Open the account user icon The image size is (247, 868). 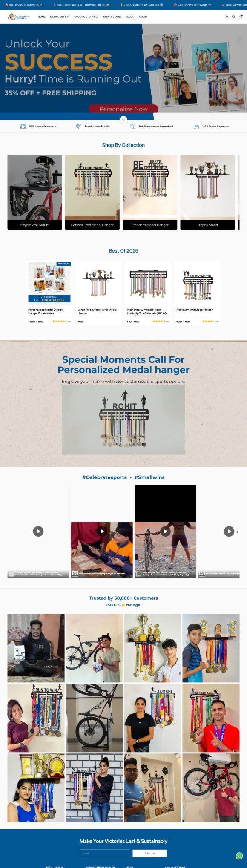click(227, 17)
